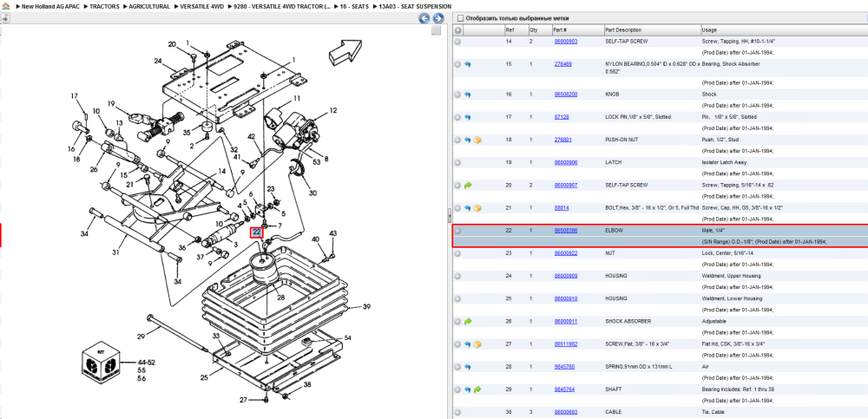Click the blue arrow icon on Ref 27 SCREW
This screenshot has height=419, width=868.
point(467,344)
